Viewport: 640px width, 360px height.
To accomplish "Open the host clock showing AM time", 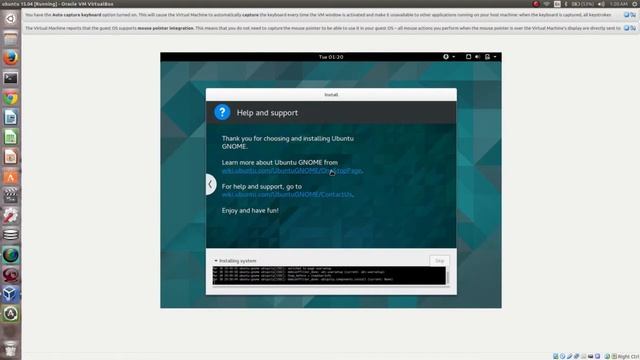I will (619, 4).
